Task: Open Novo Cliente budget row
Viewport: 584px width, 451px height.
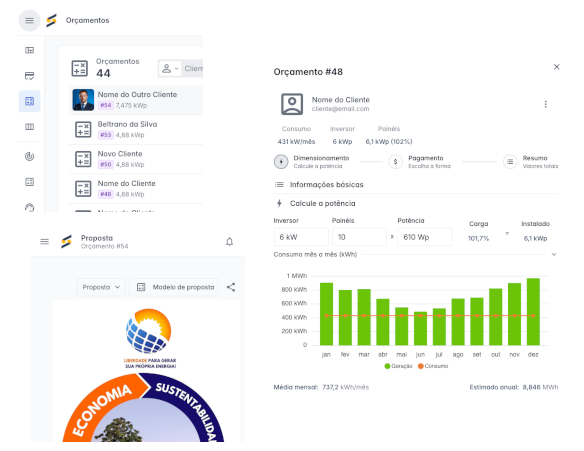Action: tap(136, 159)
